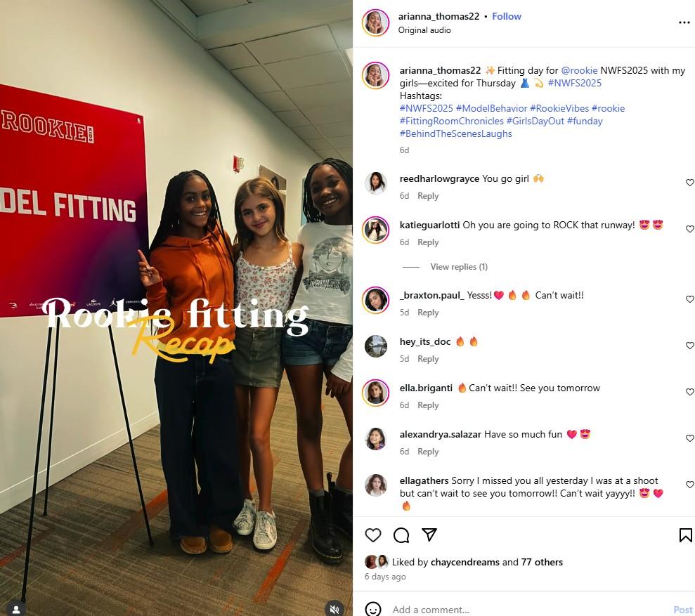
Task: Like katieguarlotti's comment heart
Action: pos(689,229)
